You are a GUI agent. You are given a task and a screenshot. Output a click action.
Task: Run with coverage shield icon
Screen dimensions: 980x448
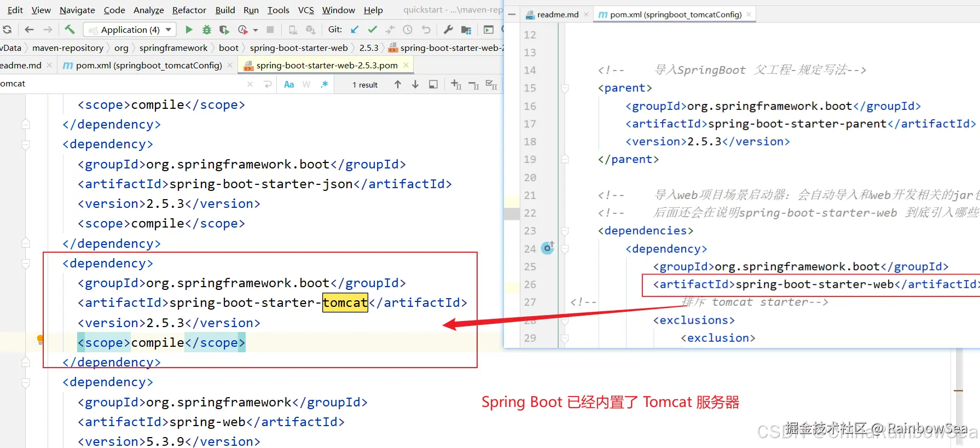(x=224, y=30)
